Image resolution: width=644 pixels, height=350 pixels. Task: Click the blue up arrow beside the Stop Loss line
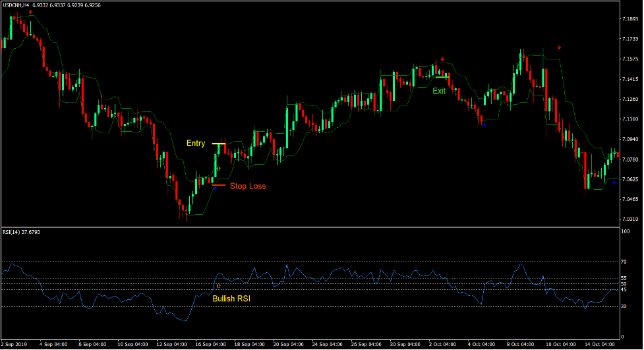[x=214, y=188]
